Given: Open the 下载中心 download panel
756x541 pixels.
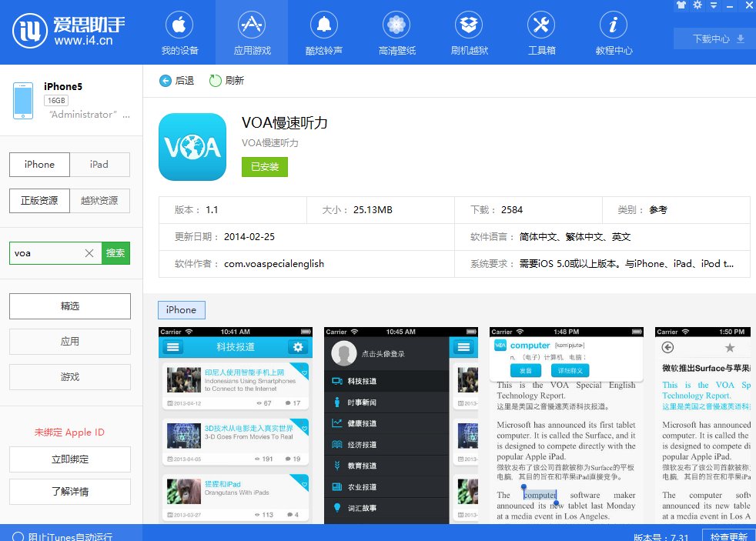Looking at the screenshot, I should click(713, 38).
